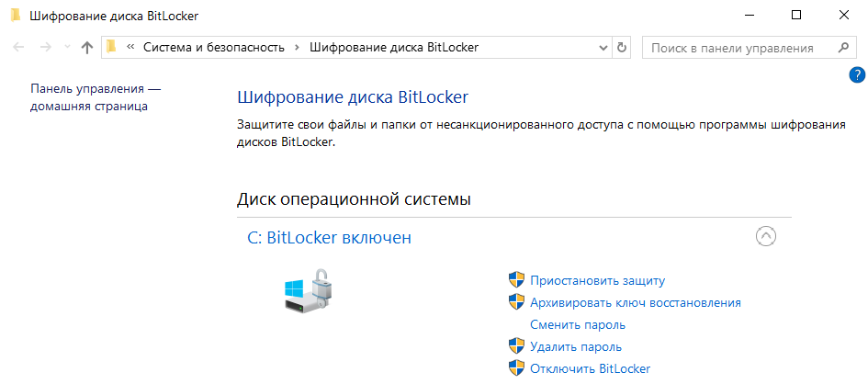Open recent locations dropdown arrow
Viewport: 868px width, 384px height.
68,48
